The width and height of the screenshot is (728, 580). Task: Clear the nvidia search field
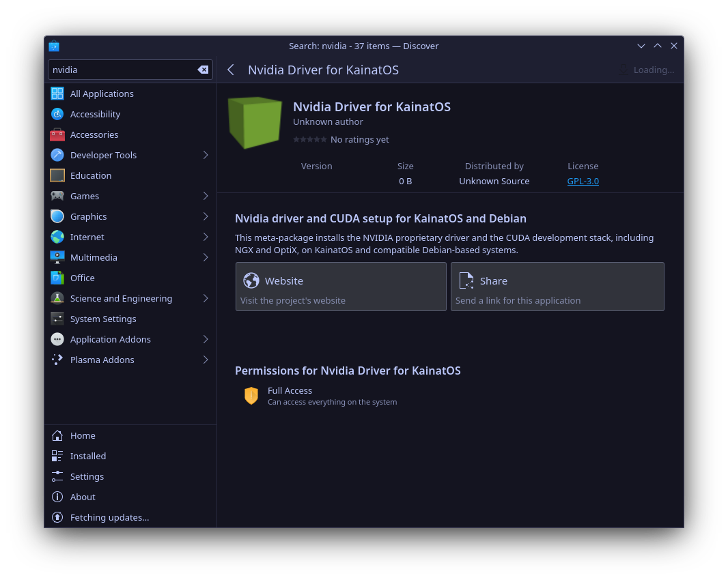coord(203,70)
